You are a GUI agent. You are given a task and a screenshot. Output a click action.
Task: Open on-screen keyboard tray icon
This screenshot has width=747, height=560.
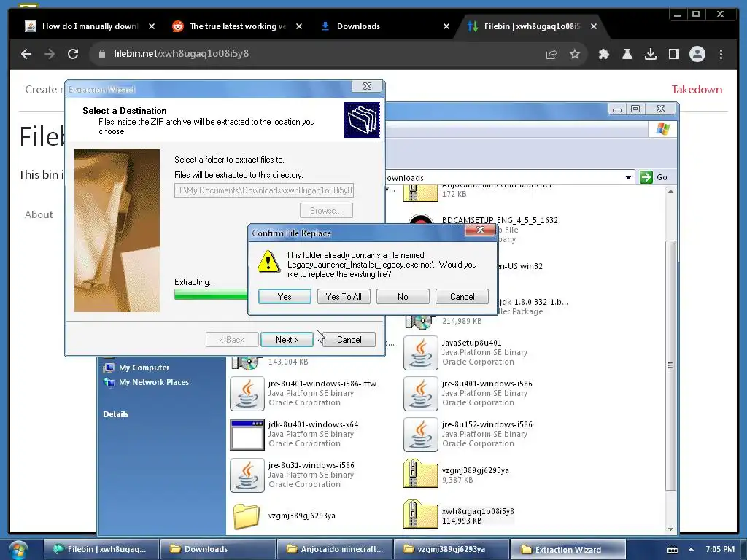(673, 550)
